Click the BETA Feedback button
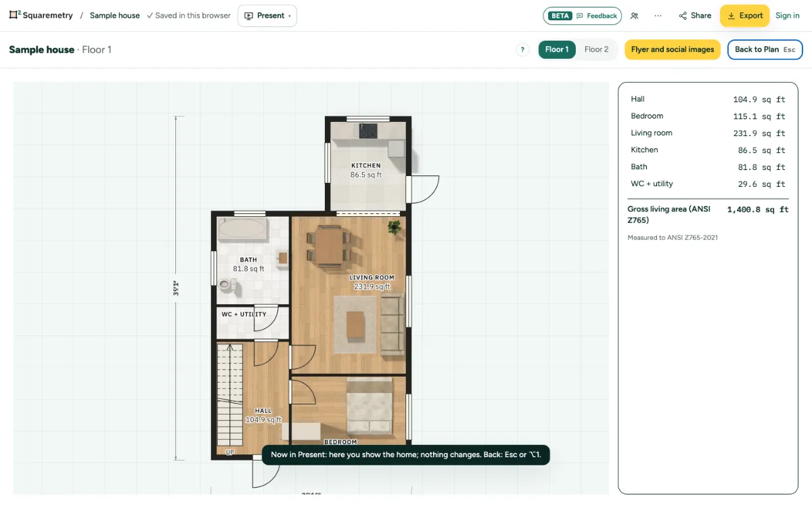 (x=583, y=16)
